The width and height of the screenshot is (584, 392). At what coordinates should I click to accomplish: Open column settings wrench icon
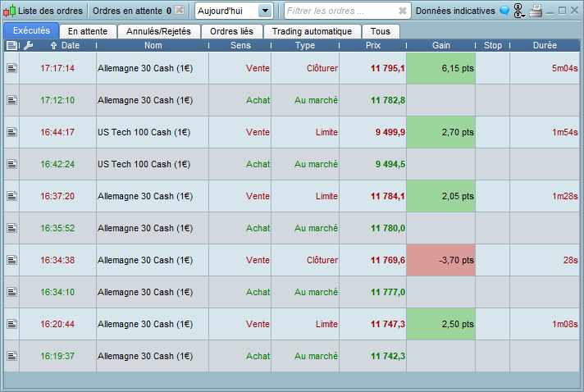(29, 45)
